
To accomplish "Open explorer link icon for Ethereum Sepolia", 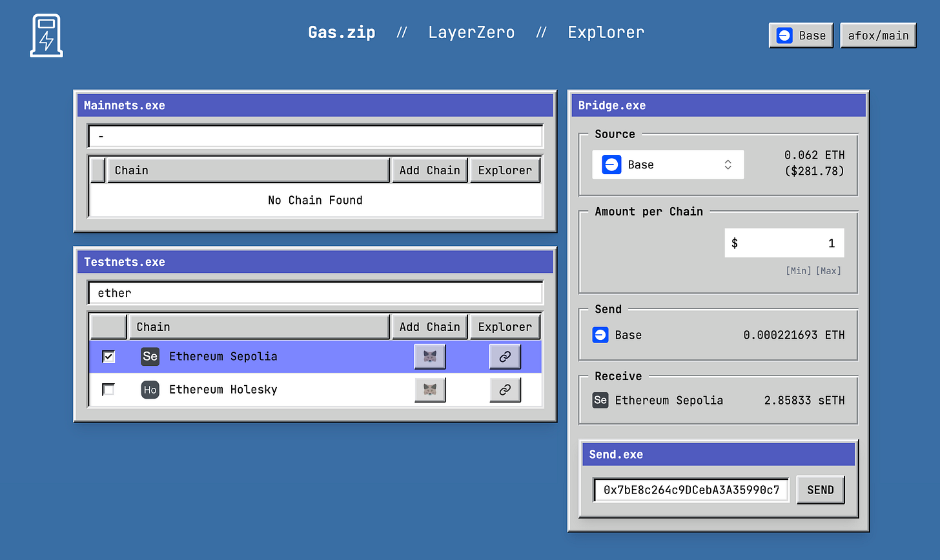I will click(505, 357).
